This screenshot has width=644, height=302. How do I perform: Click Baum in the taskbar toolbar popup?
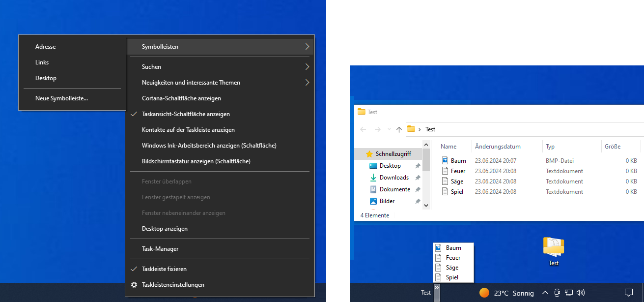coord(453,248)
